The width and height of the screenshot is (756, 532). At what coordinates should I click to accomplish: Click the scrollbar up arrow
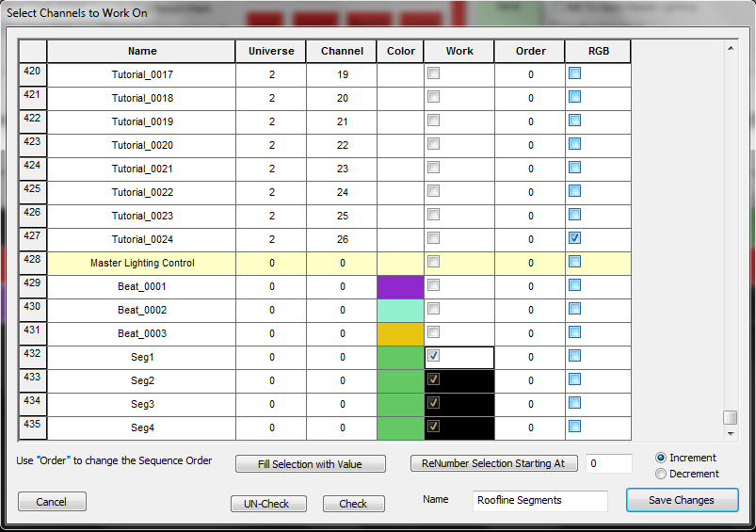click(x=731, y=48)
